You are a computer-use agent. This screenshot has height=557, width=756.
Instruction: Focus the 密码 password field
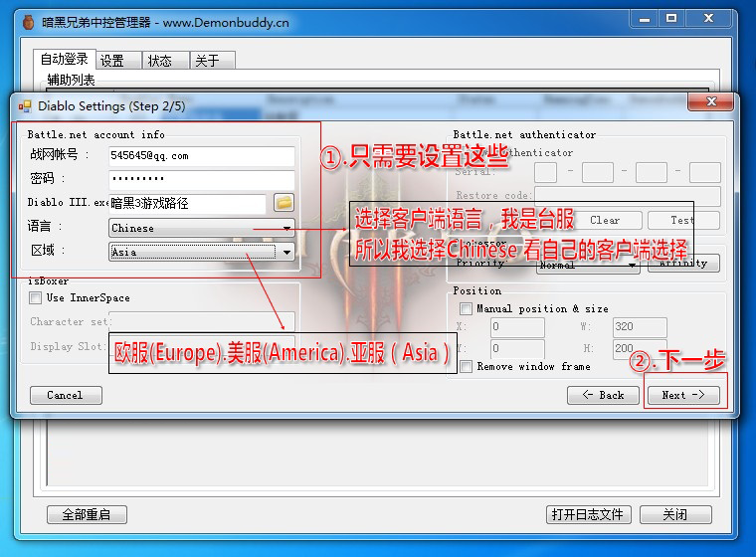[x=201, y=179]
